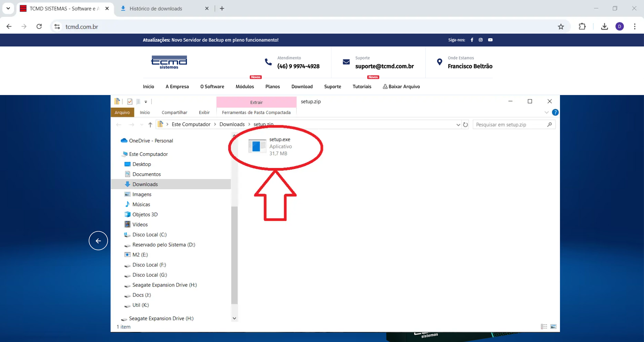Click the carousel previous arrow button
Image resolution: width=644 pixels, height=342 pixels.
(98, 241)
